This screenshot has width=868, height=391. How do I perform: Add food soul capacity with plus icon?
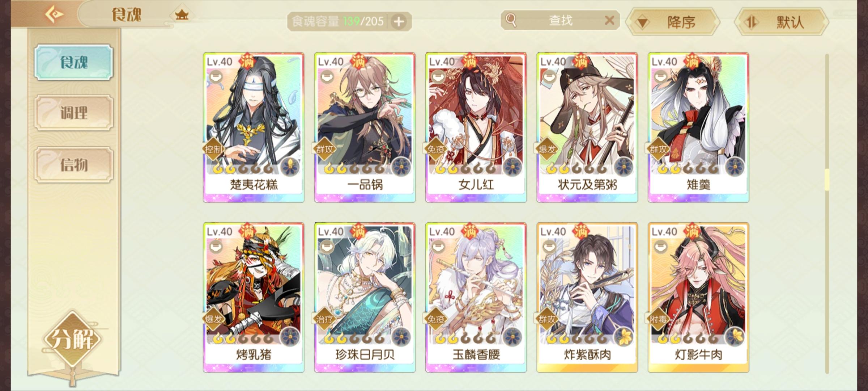click(399, 22)
